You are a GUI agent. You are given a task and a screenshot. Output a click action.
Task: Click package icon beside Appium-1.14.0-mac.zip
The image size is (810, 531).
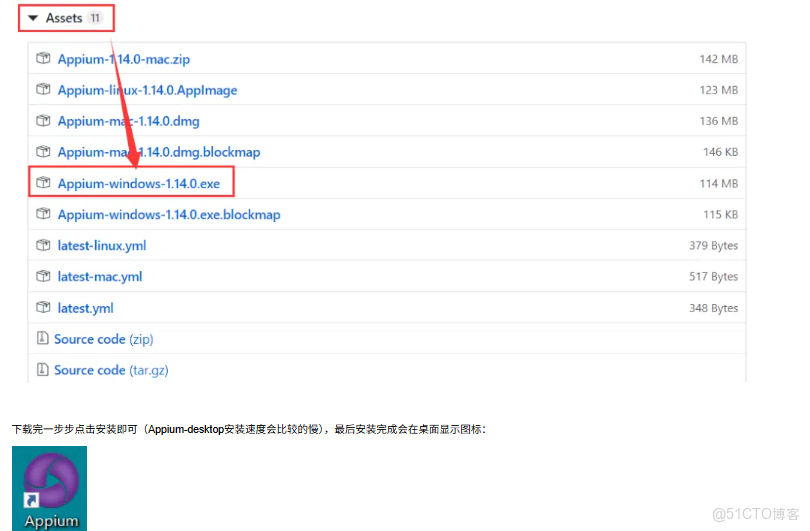[43, 58]
